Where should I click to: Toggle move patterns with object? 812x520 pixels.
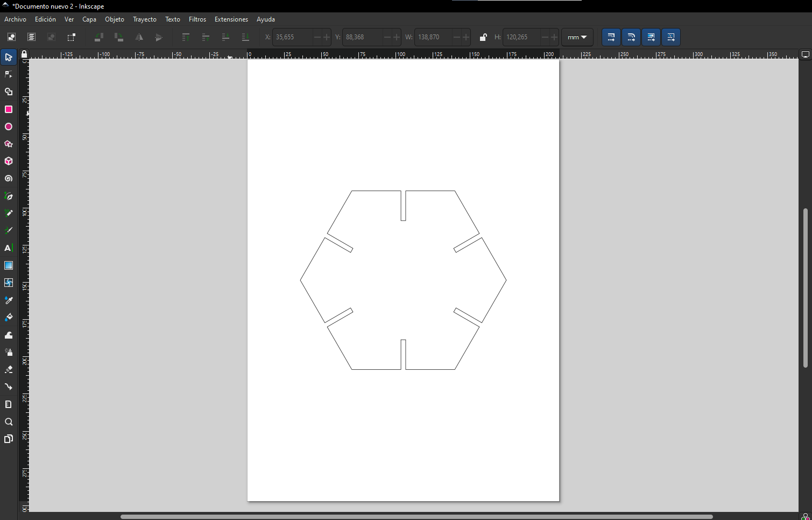click(x=671, y=37)
